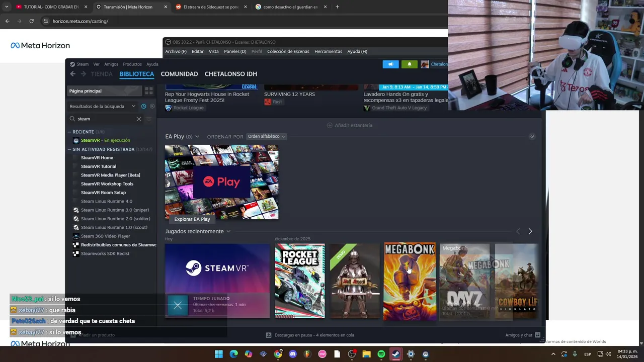Show hidden system tray icons

[x=553, y=354]
